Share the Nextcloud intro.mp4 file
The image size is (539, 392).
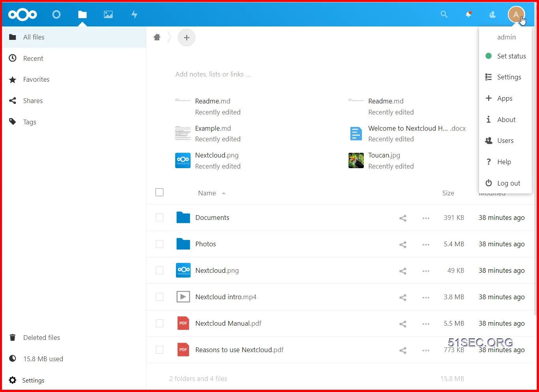[402, 297]
